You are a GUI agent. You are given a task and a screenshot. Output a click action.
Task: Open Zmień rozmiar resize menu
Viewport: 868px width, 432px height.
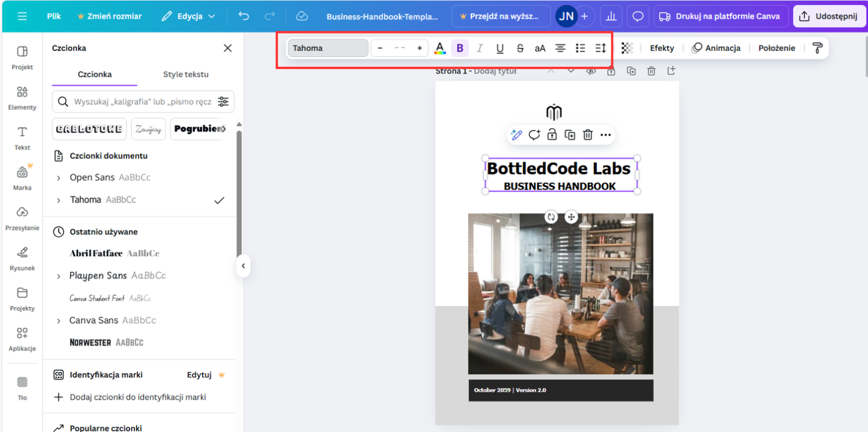pyautogui.click(x=110, y=16)
